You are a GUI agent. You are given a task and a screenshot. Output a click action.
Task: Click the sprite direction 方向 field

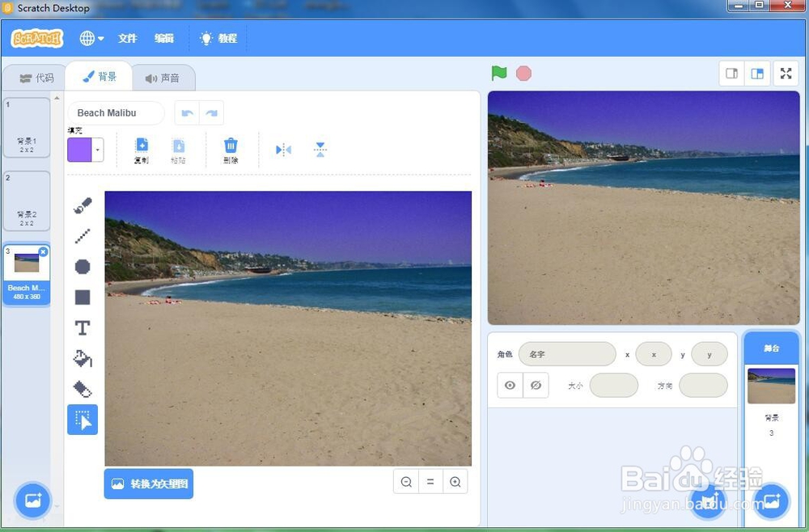point(703,385)
